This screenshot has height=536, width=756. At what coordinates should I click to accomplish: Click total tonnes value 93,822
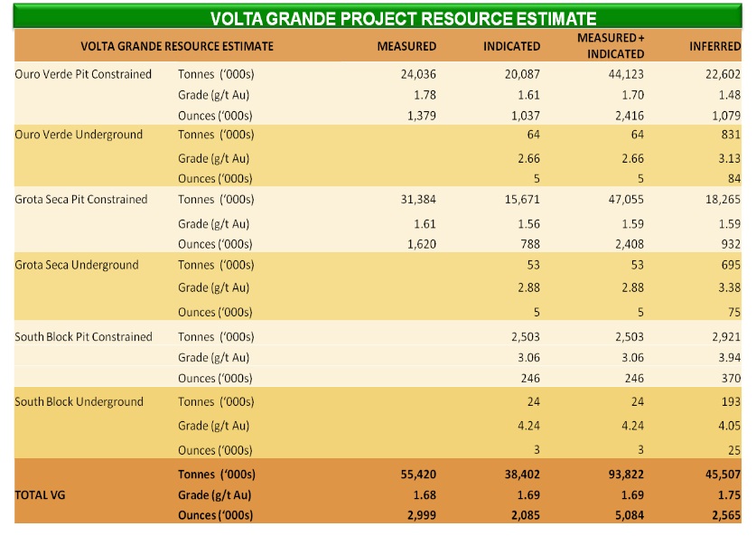[x=626, y=475]
